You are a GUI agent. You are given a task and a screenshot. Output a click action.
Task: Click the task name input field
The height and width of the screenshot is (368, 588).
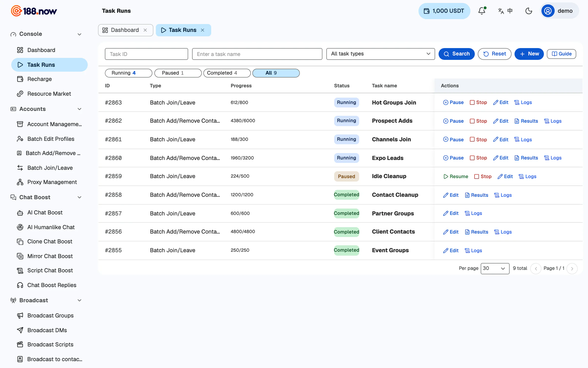click(x=257, y=54)
